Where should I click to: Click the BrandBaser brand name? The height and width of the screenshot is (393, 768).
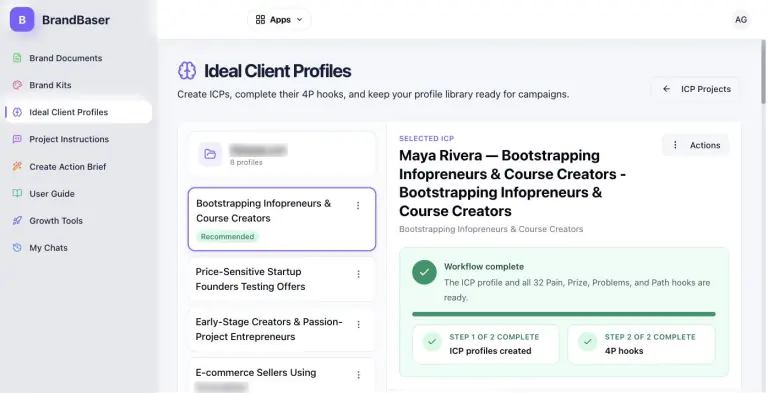click(x=76, y=20)
